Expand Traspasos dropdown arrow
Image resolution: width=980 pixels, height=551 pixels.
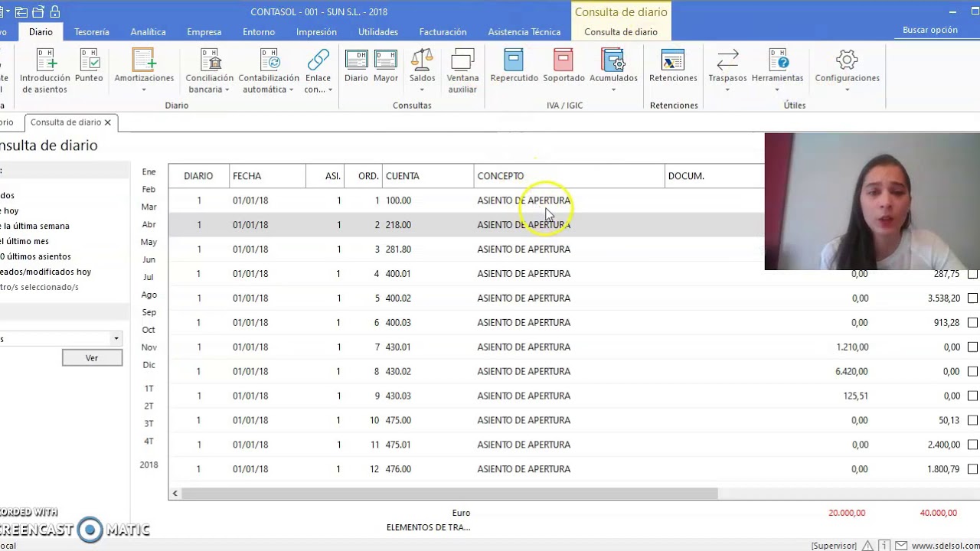point(727,90)
